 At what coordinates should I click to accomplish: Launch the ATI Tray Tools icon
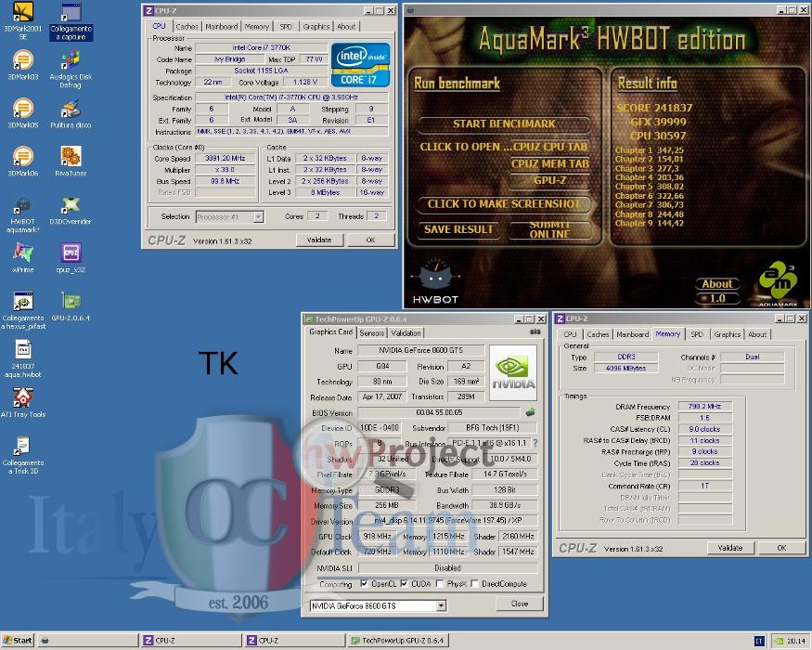tap(23, 403)
